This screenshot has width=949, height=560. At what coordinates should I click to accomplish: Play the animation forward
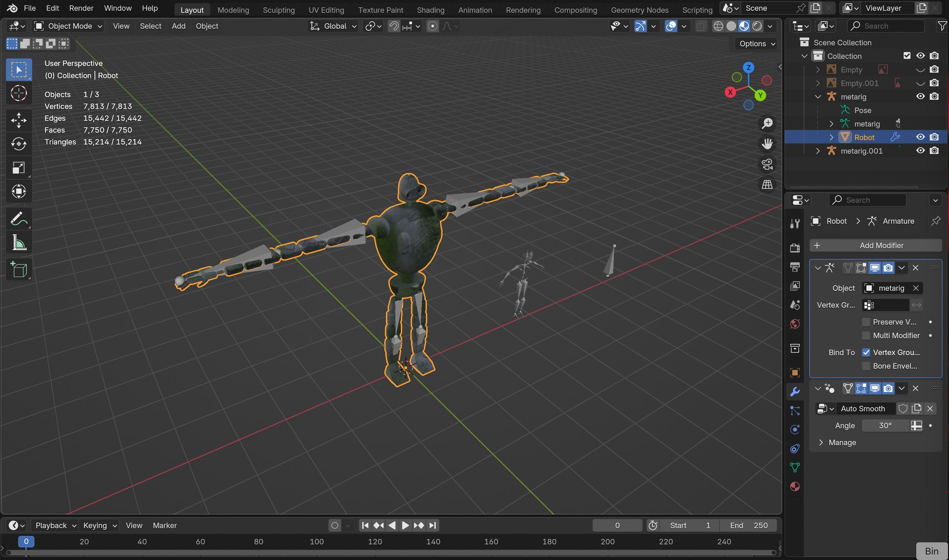(405, 525)
